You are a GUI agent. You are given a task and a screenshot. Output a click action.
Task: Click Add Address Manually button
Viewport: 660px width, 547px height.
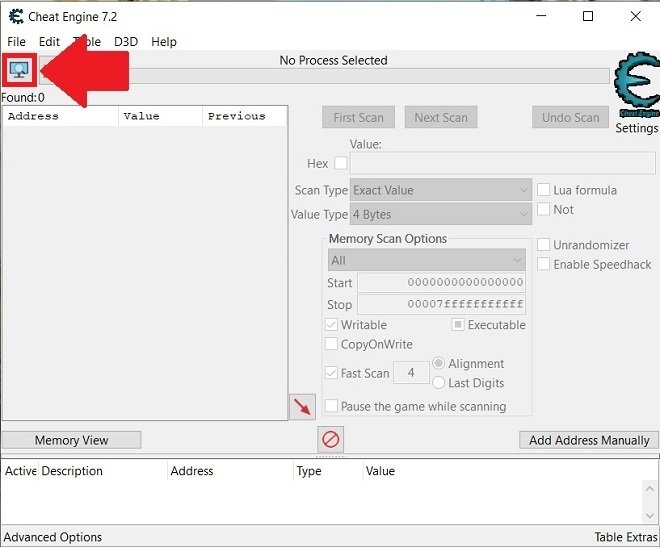point(589,440)
